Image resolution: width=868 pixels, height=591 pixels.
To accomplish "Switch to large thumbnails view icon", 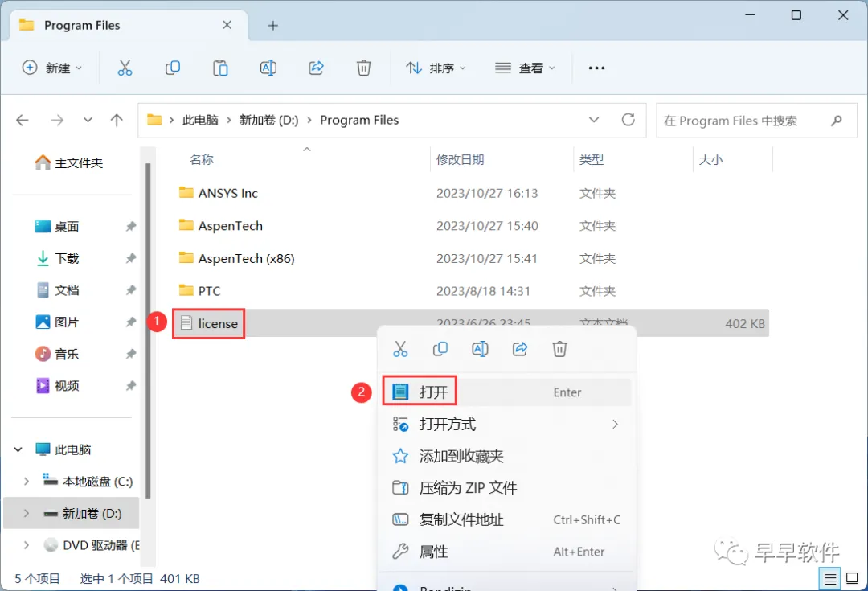I will click(853, 578).
